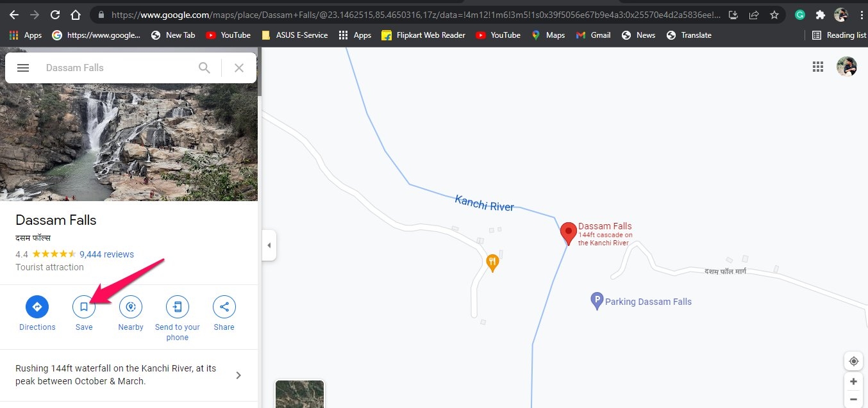Click the Dassam Falls search field

point(115,68)
